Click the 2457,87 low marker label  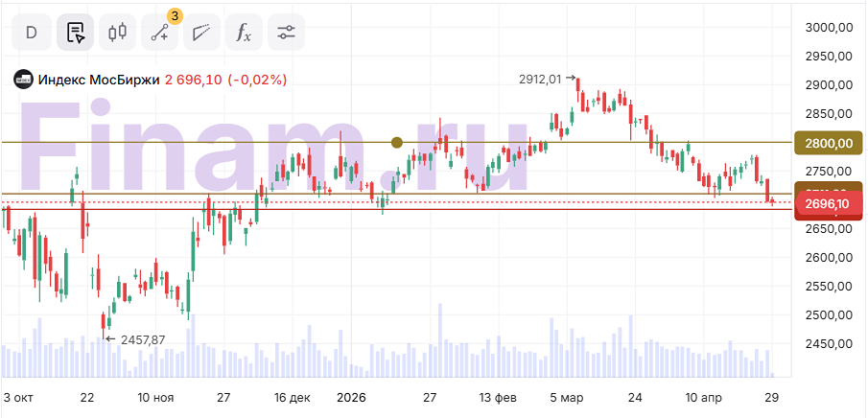click(142, 339)
